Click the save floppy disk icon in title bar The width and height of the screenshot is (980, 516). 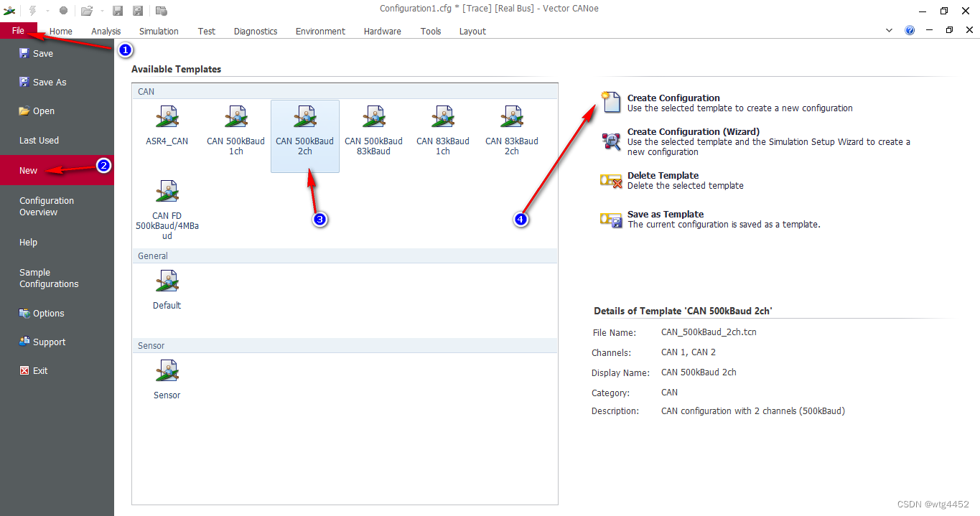coord(118,10)
